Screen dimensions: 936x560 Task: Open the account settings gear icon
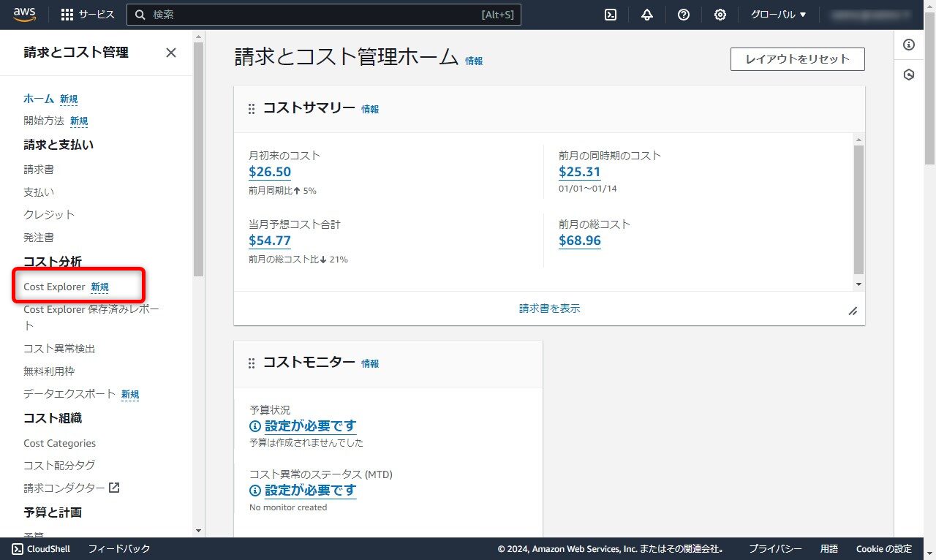point(720,14)
